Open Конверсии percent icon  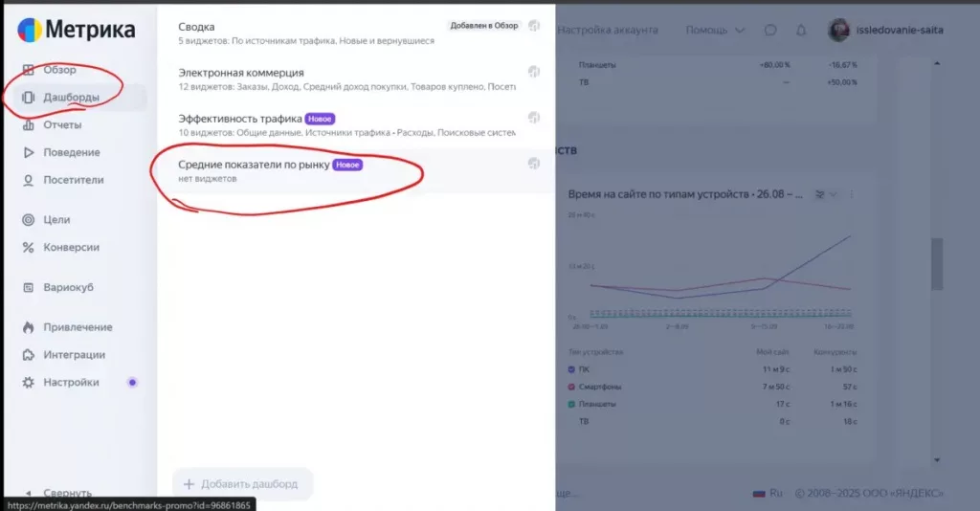click(x=28, y=248)
